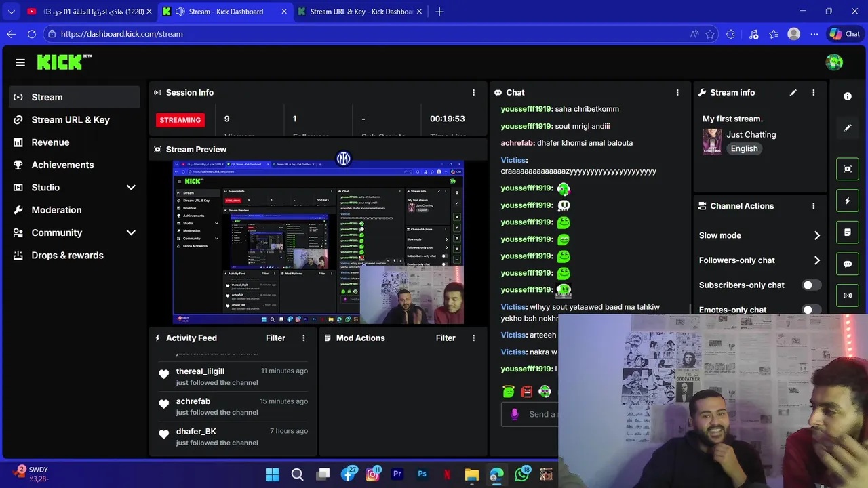The height and width of the screenshot is (488, 868).
Task: Open Channel Actions three-dot menu
Action: [x=814, y=206]
